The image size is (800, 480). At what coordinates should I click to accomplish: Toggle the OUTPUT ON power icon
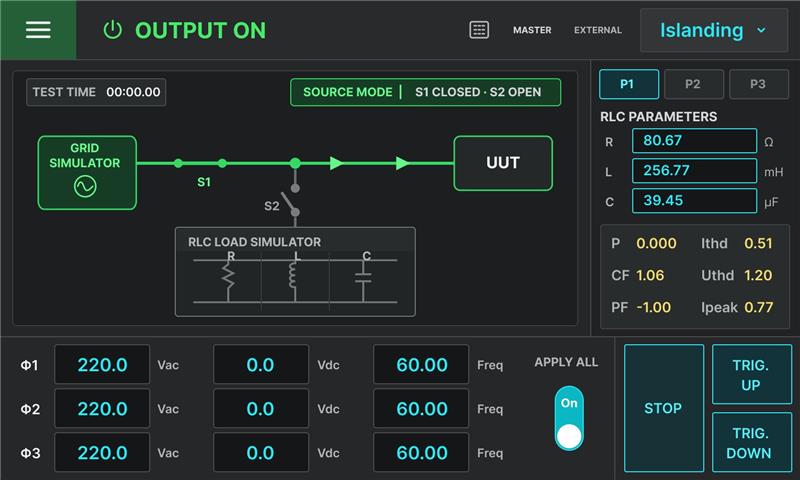pyautogui.click(x=112, y=30)
